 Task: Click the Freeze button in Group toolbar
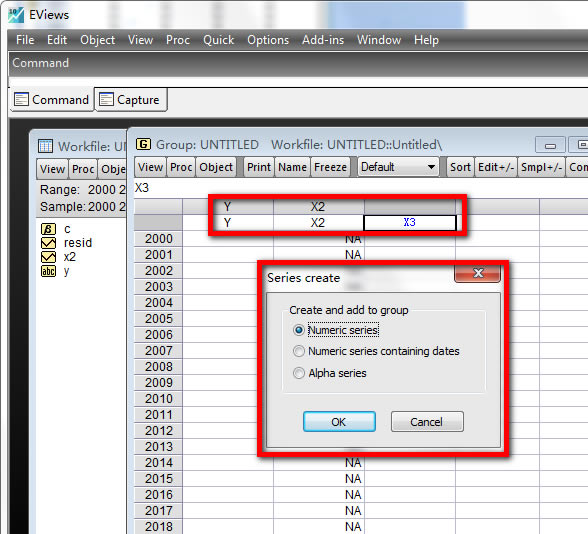[330, 167]
